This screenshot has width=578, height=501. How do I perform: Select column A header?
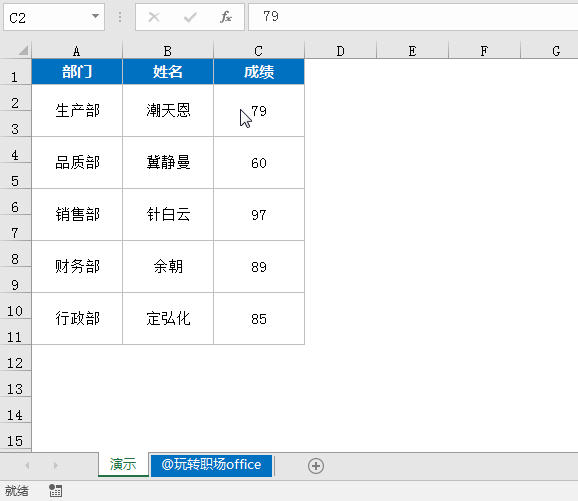(x=77, y=51)
